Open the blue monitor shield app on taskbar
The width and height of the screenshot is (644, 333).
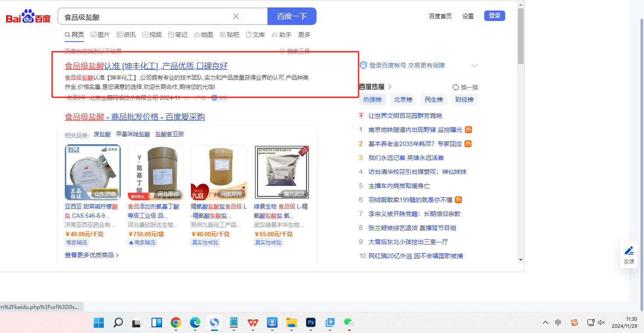[272, 323]
